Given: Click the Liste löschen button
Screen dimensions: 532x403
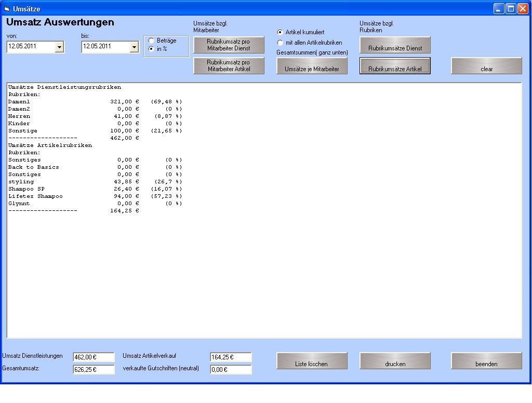Looking at the screenshot, I should [x=312, y=361].
